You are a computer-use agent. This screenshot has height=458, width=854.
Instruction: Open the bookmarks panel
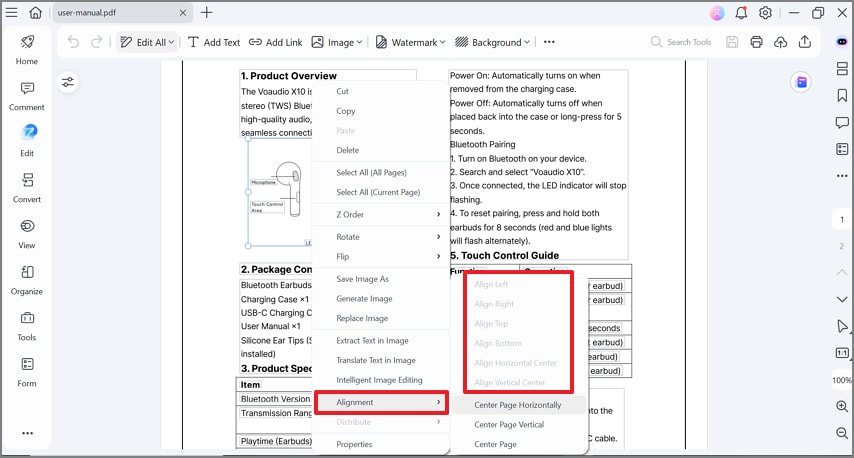842,95
